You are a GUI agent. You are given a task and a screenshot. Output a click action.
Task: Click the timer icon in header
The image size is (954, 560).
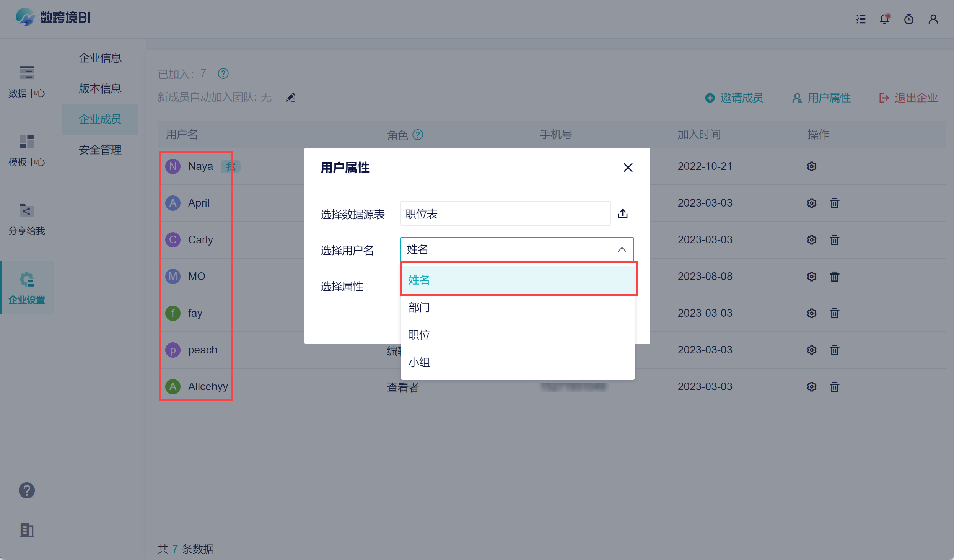click(x=908, y=19)
